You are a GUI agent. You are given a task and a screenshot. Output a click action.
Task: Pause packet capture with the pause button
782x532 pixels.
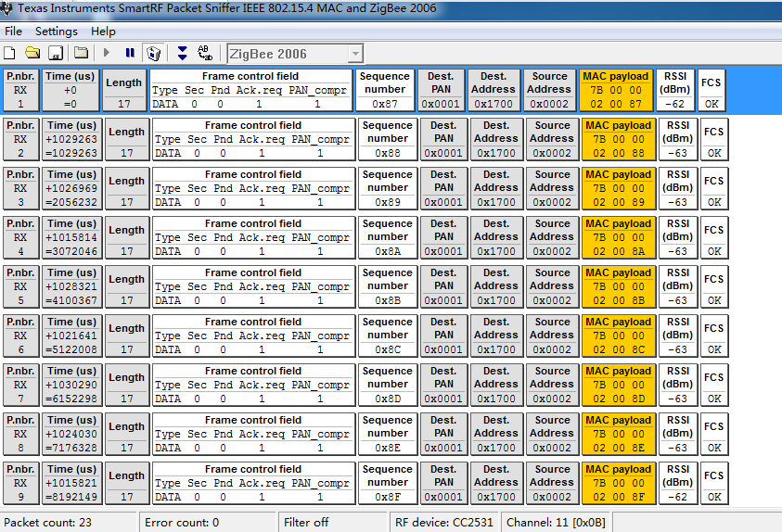click(x=130, y=53)
